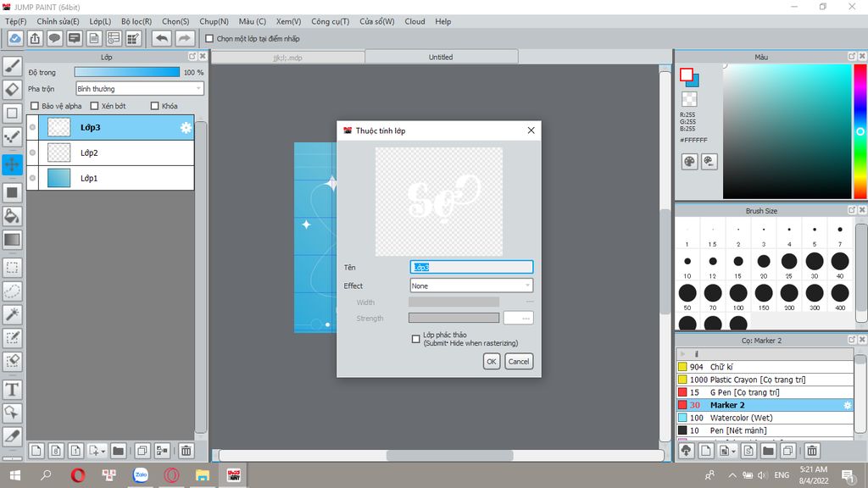Close the Thuộc tính lớp dialog
The image size is (868, 488).
point(531,130)
